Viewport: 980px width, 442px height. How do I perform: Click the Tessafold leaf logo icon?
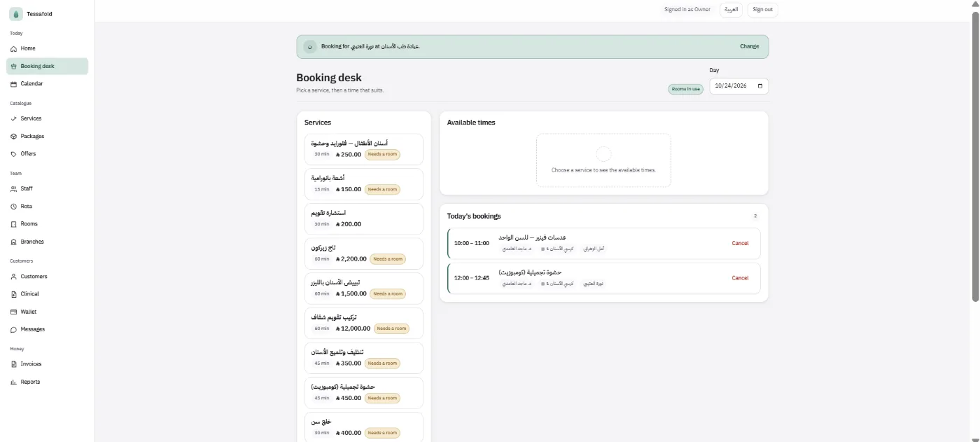(15, 13)
